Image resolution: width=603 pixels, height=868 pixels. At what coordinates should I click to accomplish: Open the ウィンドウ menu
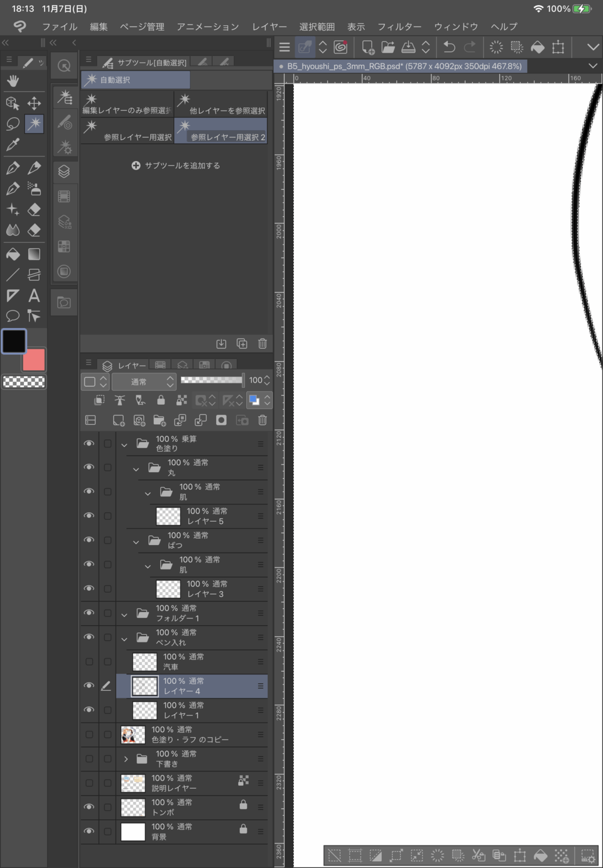point(456,26)
